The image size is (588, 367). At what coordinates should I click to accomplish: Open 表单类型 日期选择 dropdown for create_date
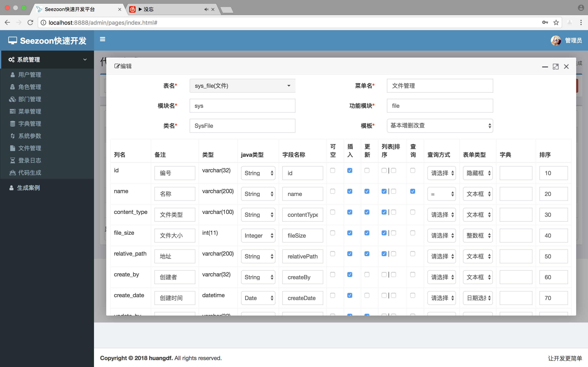[477, 298]
